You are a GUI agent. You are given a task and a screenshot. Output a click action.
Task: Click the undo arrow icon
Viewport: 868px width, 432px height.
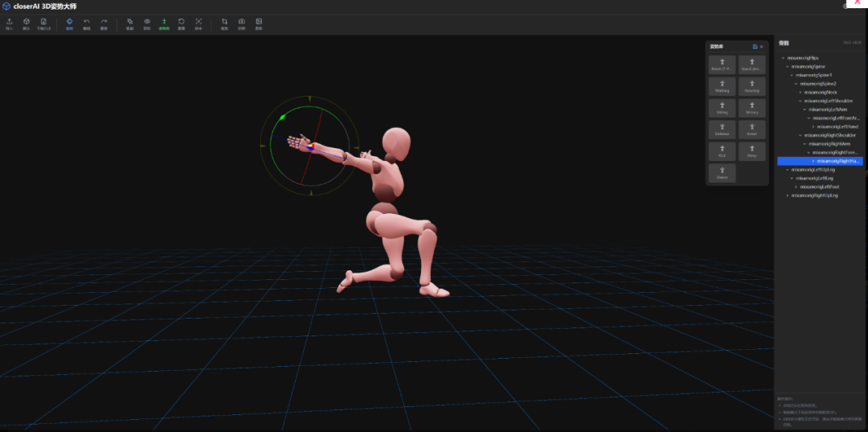pyautogui.click(x=86, y=22)
